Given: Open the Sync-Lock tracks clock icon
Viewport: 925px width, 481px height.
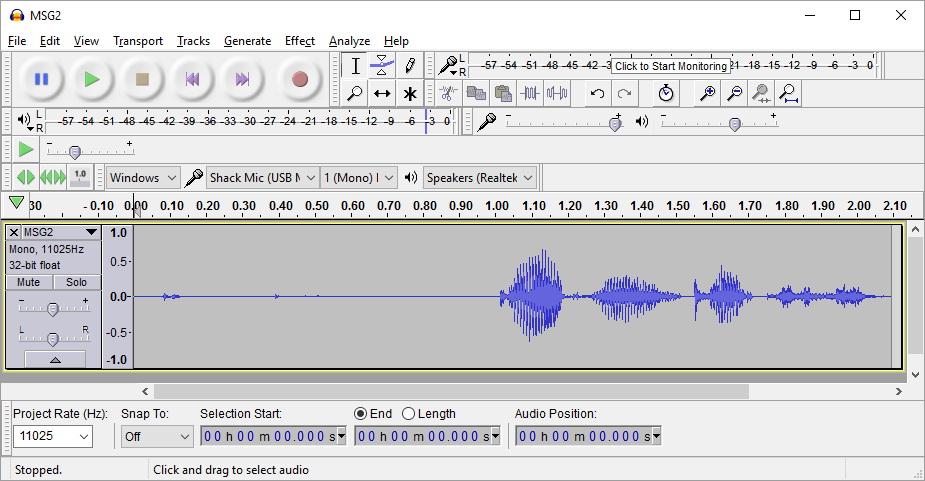Looking at the screenshot, I should [x=666, y=93].
